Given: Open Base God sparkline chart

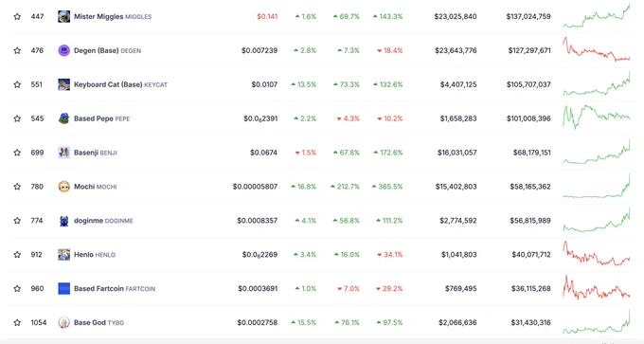Looking at the screenshot, I should pos(597,321).
